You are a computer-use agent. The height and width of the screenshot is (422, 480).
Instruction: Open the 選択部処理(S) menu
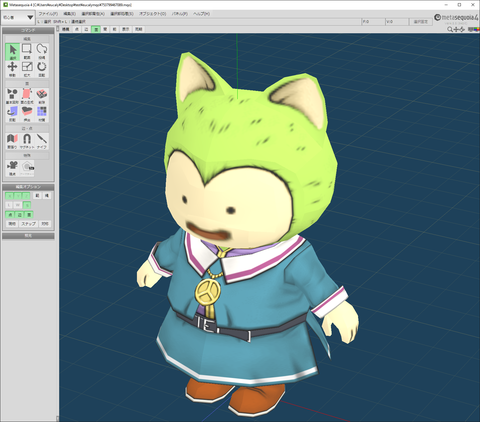point(122,14)
